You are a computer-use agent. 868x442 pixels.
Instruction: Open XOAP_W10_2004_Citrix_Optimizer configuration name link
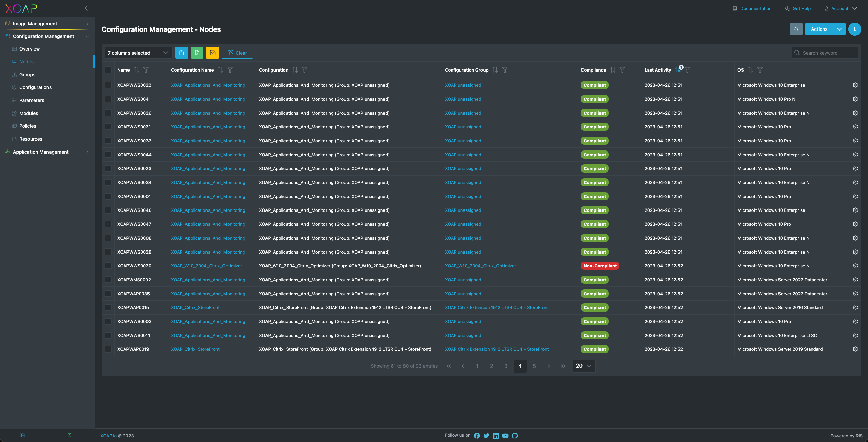tap(206, 266)
